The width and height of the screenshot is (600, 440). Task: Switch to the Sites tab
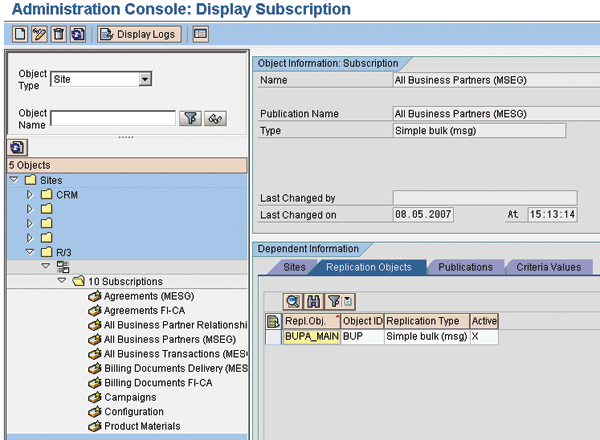(x=294, y=267)
